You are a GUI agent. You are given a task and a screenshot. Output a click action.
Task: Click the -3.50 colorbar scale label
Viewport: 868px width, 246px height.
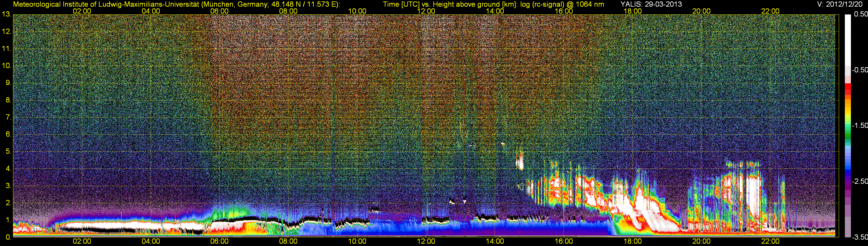(x=860, y=237)
